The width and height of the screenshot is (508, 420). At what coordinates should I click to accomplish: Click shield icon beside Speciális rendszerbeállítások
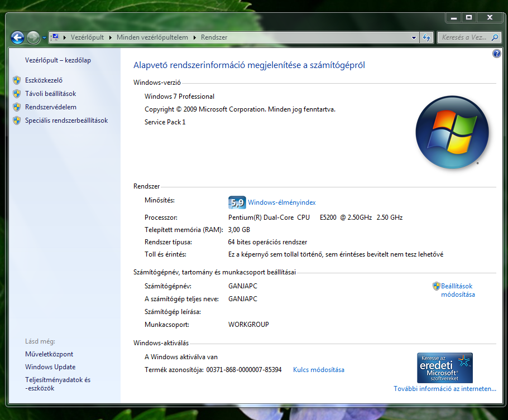[x=17, y=120]
